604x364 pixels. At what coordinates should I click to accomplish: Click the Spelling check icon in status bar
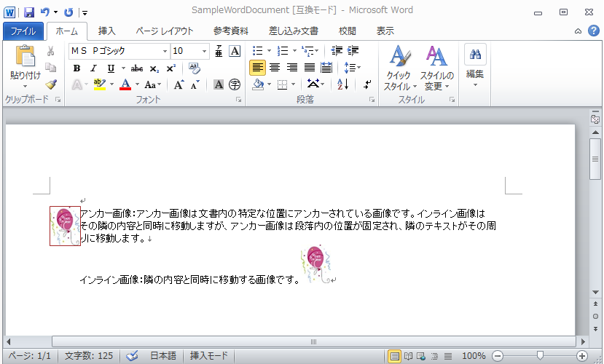[x=132, y=356]
